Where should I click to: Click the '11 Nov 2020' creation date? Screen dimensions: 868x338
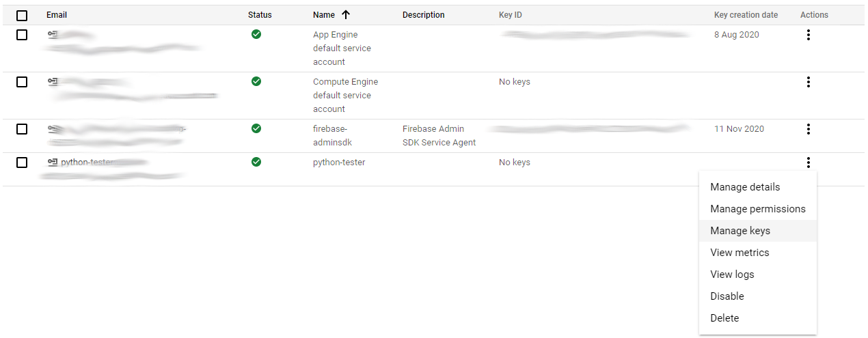pyautogui.click(x=739, y=129)
